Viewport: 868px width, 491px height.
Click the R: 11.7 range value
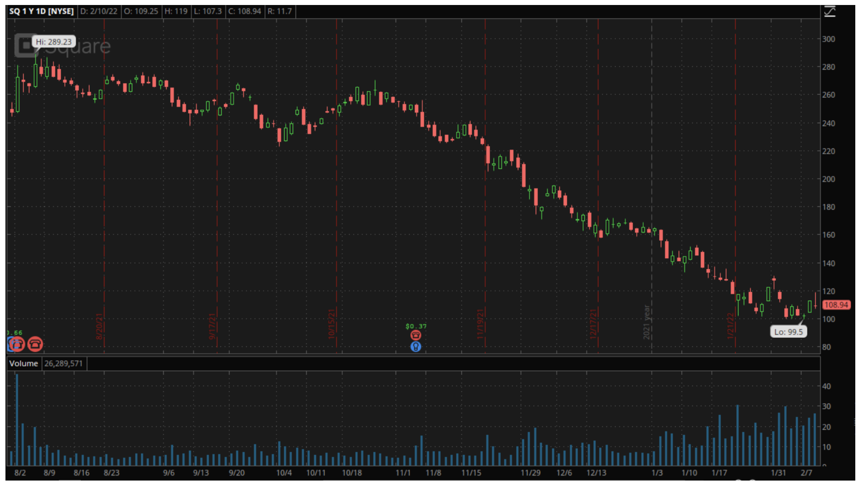[280, 11]
